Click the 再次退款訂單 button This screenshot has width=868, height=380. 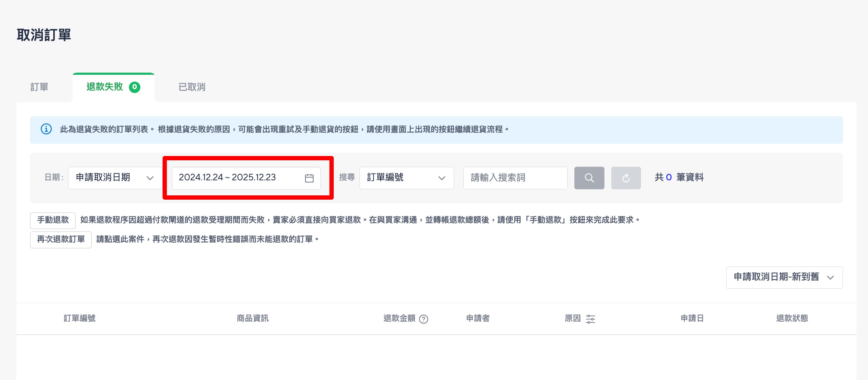point(61,239)
